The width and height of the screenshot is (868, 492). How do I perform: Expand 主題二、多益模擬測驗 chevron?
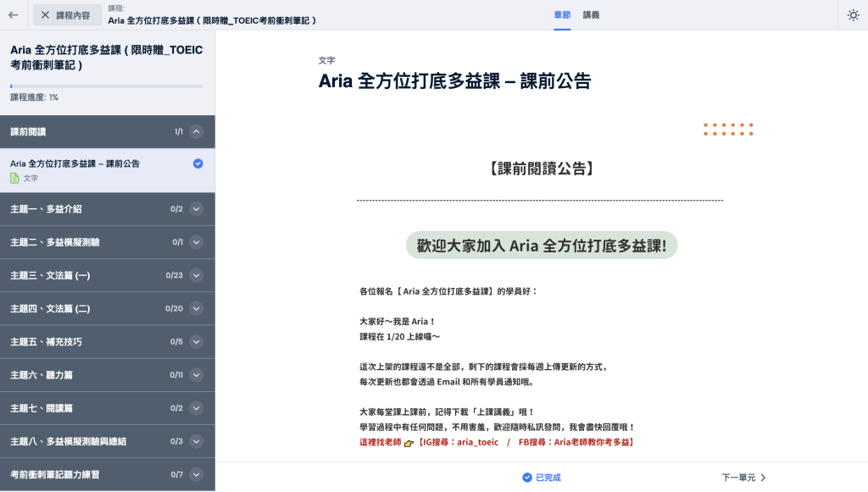coord(197,242)
